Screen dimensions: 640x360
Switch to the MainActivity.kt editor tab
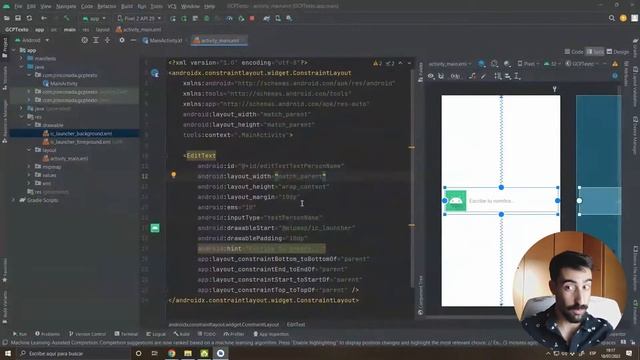coord(162,40)
